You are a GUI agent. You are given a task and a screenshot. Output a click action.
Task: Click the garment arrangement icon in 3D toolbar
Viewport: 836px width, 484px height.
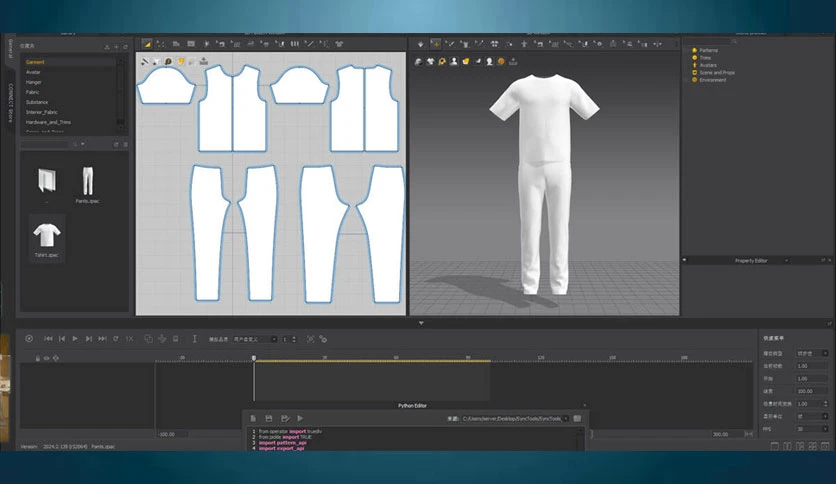[x=494, y=44]
